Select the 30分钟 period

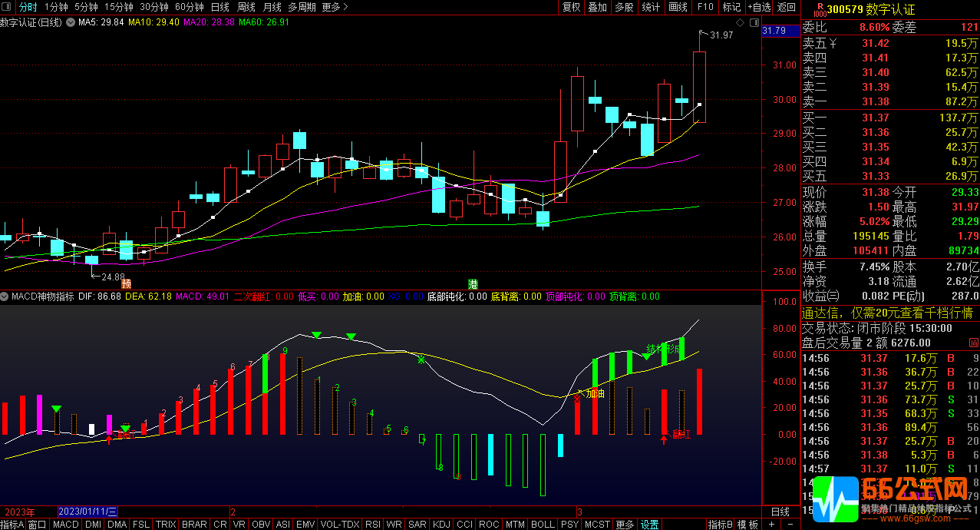[x=154, y=7]
